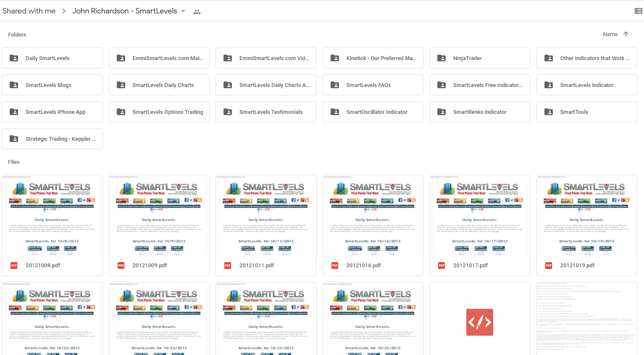Open the SmartLevels Free Indicator... folder
Image resolution: width=644 pixels, height=355 pixels.
tap(480, 85)
